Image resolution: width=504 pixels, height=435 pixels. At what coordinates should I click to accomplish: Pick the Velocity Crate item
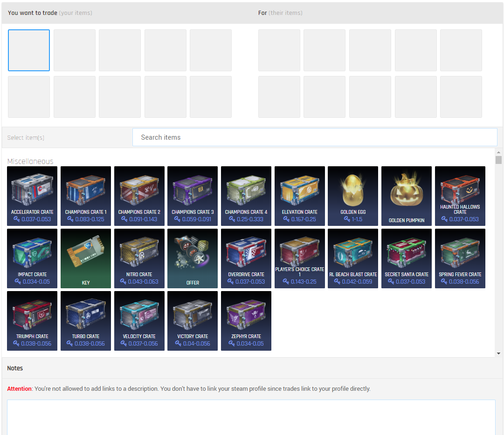(139, 320)
